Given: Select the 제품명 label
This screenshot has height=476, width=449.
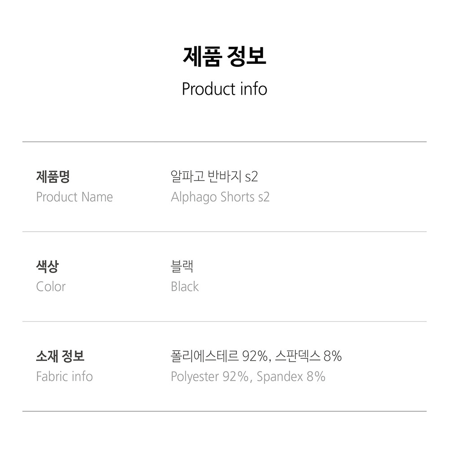Looking at the screenshot, I should point(53,176).
